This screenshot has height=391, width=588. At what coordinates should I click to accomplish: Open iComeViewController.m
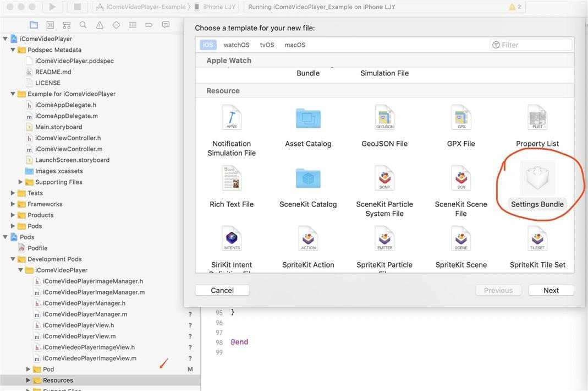click(69, 149)
